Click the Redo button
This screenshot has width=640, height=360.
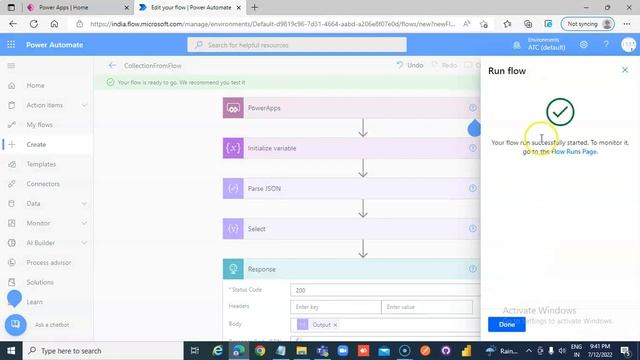tap(444, 65)
